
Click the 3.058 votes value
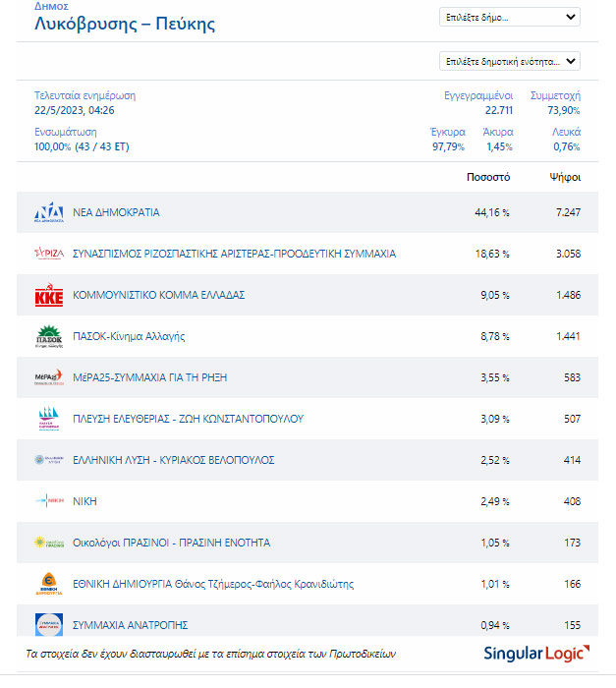tap(568, 254)
